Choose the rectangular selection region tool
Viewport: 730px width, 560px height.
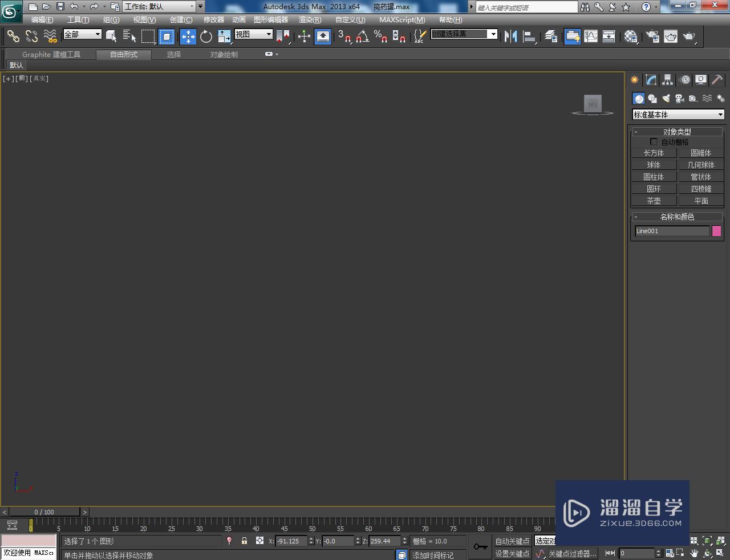148,36
